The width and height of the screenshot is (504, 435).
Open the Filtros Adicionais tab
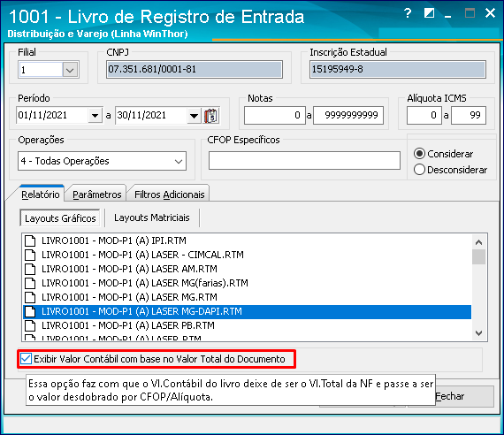pos(170,195)
